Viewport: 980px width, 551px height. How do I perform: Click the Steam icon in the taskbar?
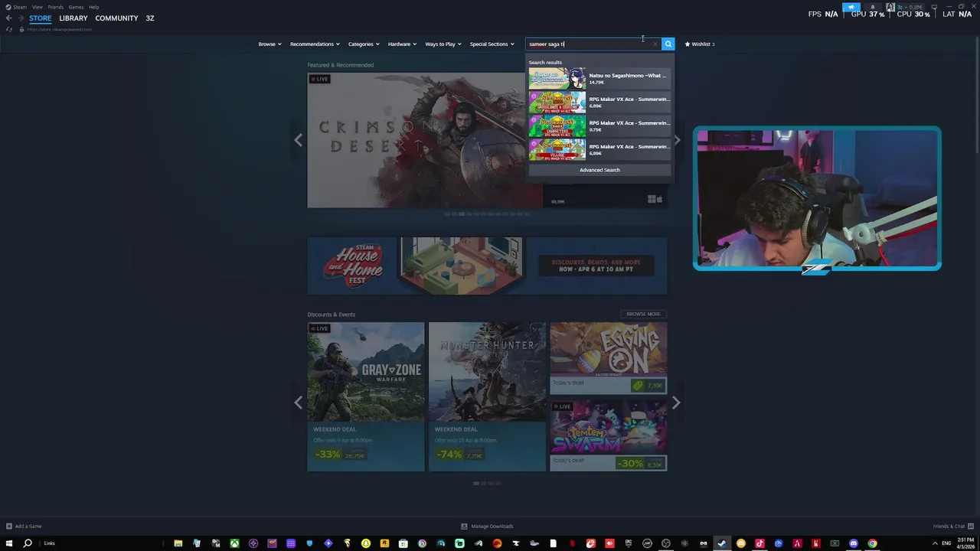click(x=721, y=543)
